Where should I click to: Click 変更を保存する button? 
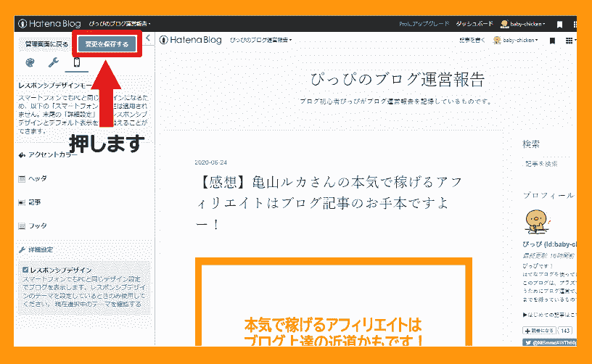pos(107,44)
